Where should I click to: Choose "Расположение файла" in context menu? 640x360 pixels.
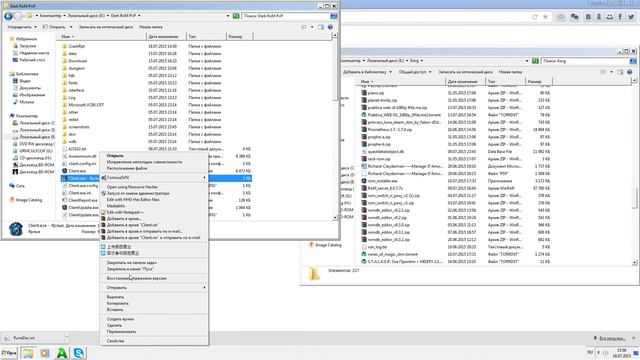pos(127,168)
